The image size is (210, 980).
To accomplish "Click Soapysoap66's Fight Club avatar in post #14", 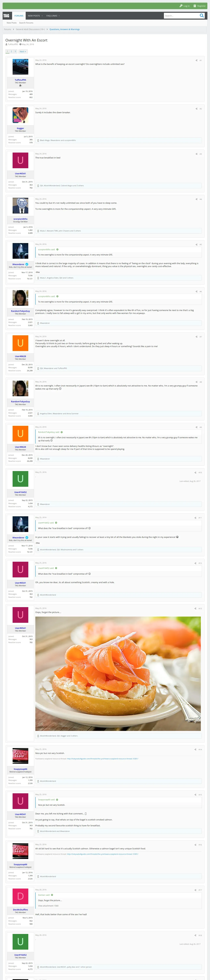I will tap(21, 756).
